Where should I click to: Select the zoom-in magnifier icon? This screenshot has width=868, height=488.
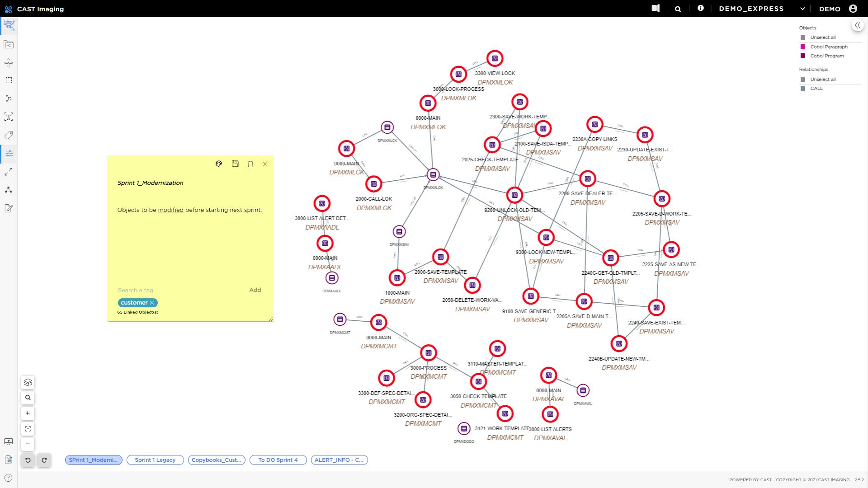click(x=28, y=413)
